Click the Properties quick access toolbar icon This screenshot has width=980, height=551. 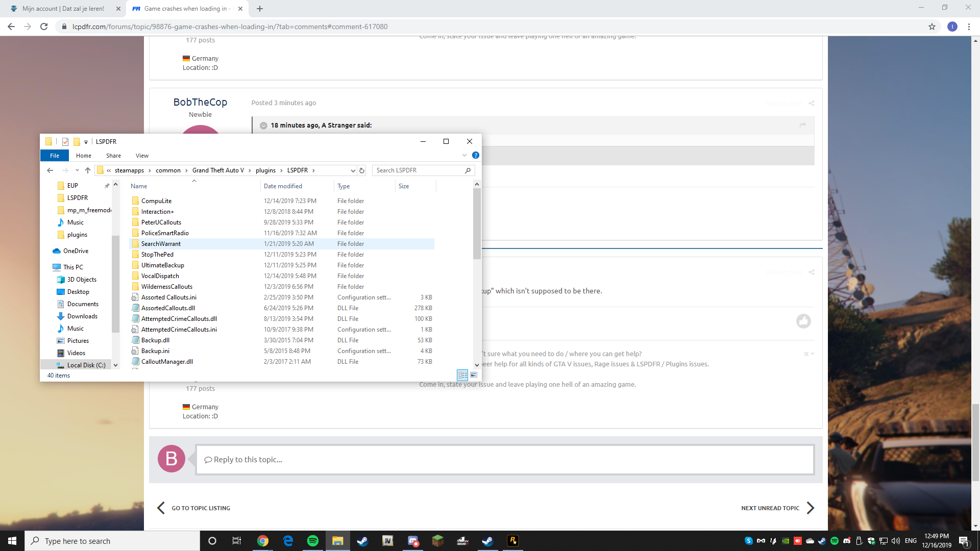pos(65,142)
